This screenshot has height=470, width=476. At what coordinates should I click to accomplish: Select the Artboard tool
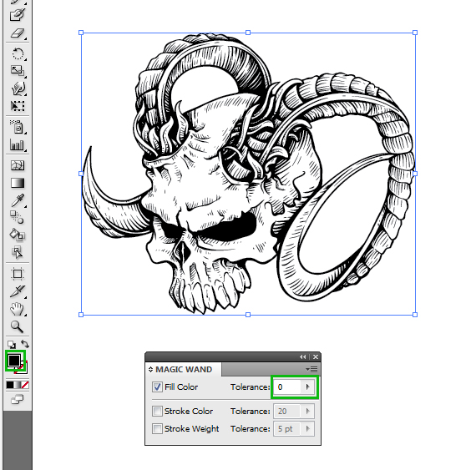coord(18,274)
